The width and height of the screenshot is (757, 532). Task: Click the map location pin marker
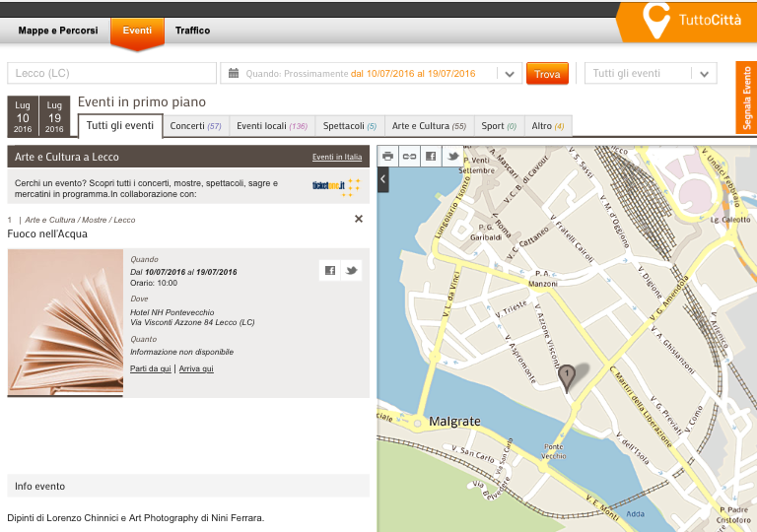566,376
